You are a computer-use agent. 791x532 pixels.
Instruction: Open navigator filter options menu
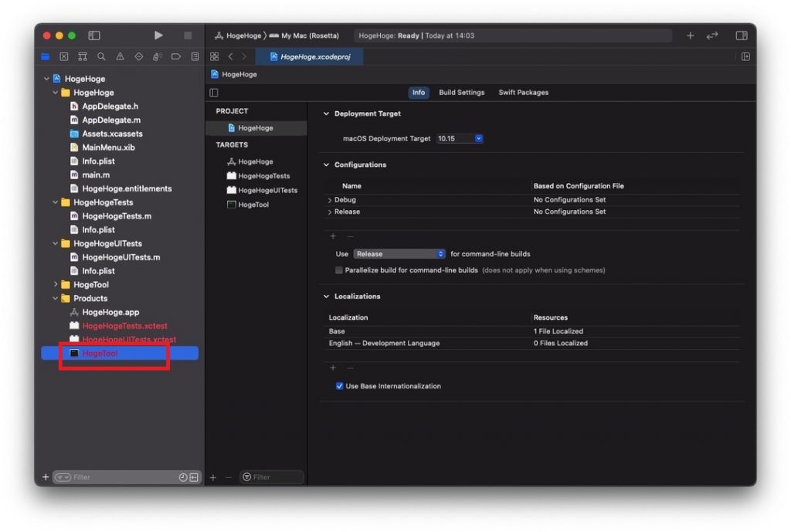pyautogui.click(x=63, y=477)
